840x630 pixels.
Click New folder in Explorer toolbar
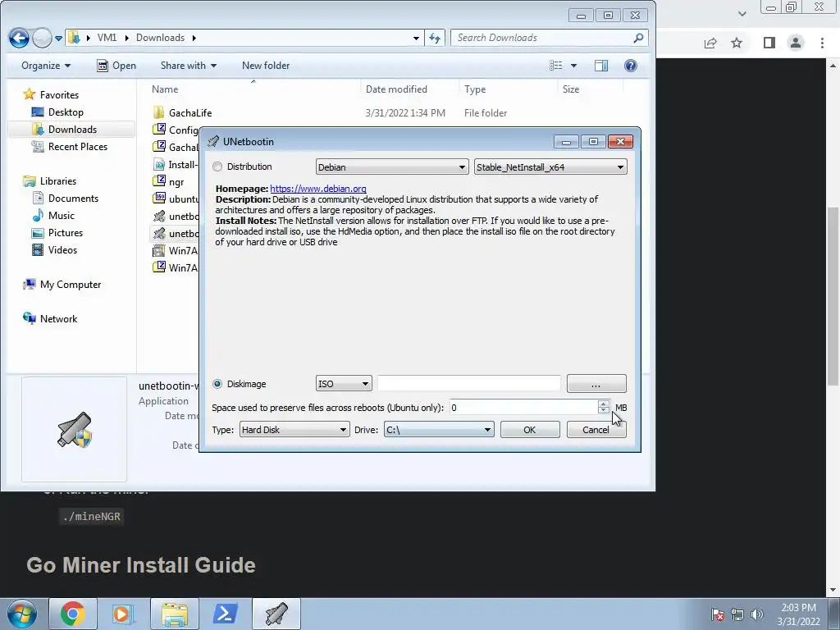click(266, 66)
